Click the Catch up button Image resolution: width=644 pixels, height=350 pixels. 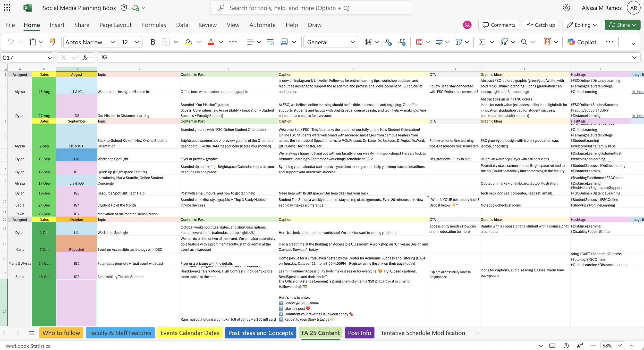541,25
